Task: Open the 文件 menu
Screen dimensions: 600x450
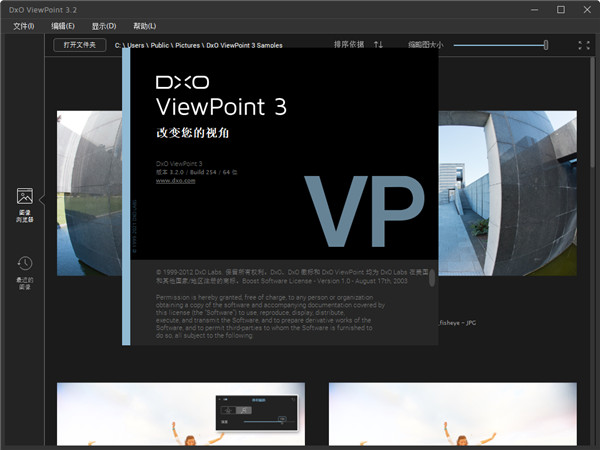Action: pos(23,25)
